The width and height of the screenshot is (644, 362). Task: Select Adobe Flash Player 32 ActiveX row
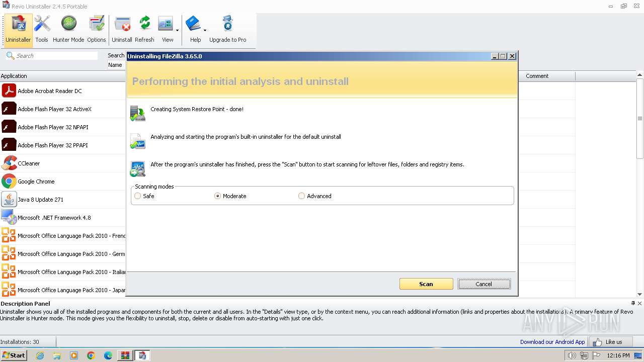tap(63, 109)
